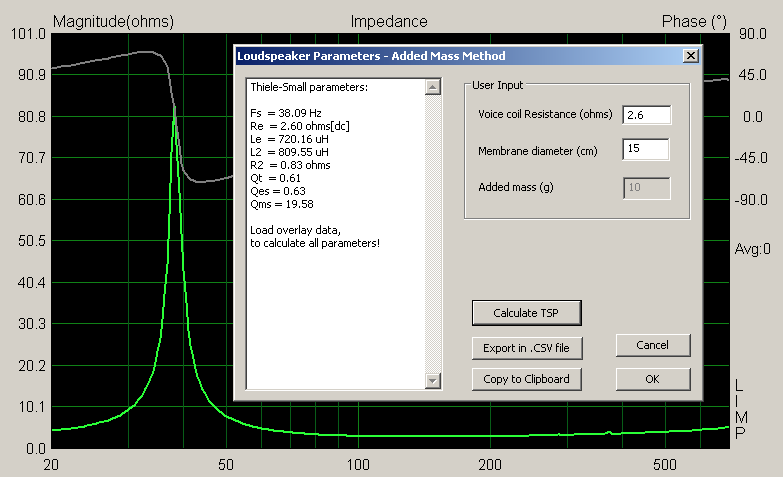Select the 'Qt = 0.61' line

(x=275, y=178)
